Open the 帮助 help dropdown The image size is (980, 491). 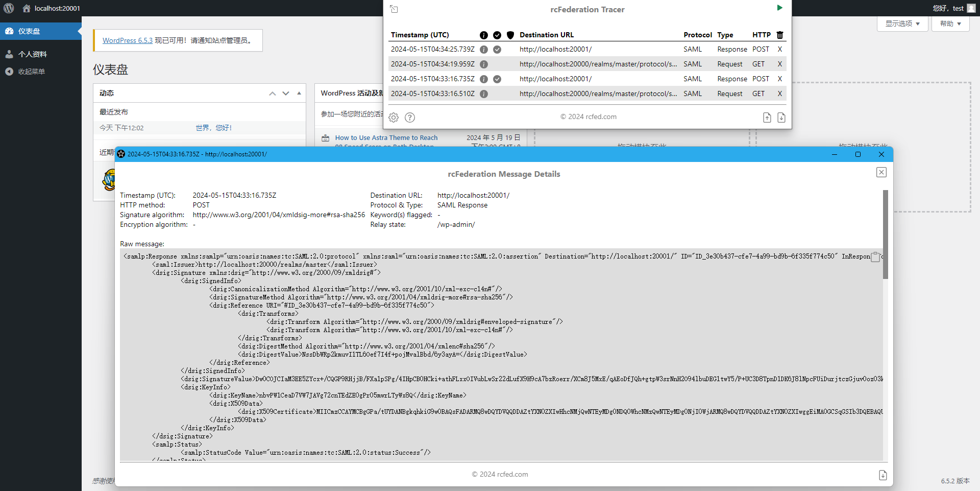[950, 24]
